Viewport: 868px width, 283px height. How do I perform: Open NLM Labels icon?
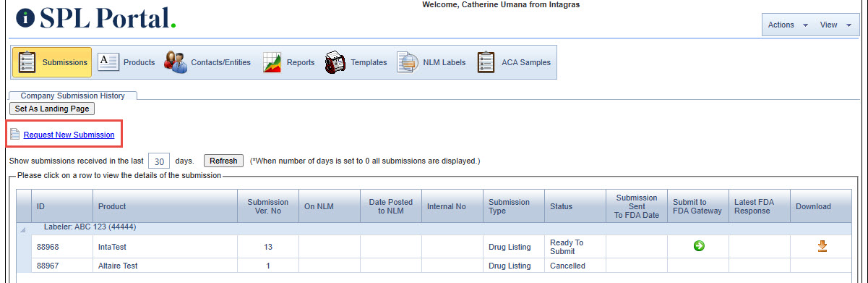pos(408,62)
